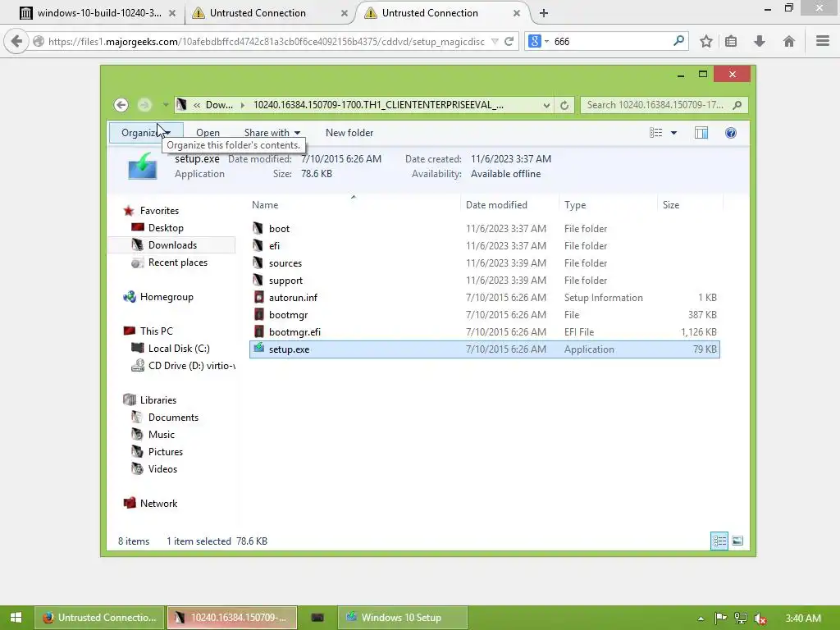Select the sources folder icon
The width and height of the screenshot is (840, 630).
click(258, 263)
